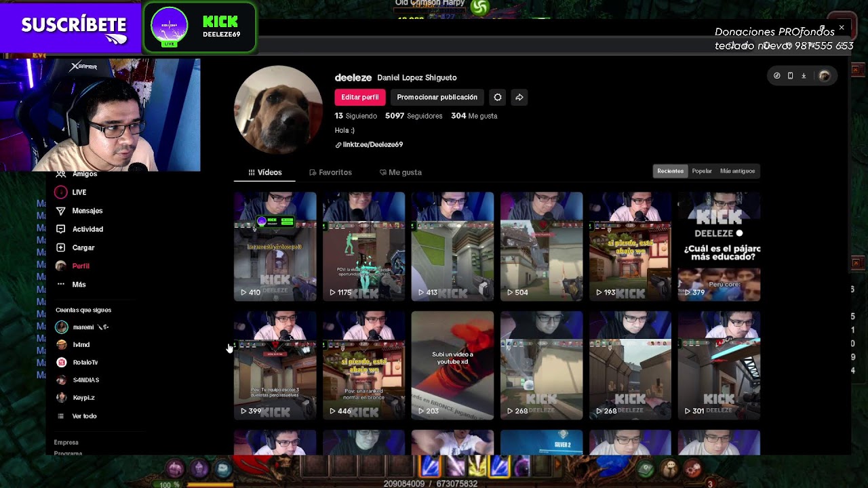The height and width of the screenshot is (488, 868).
Task: Play the video with 193 views
Action: [630, 246]
